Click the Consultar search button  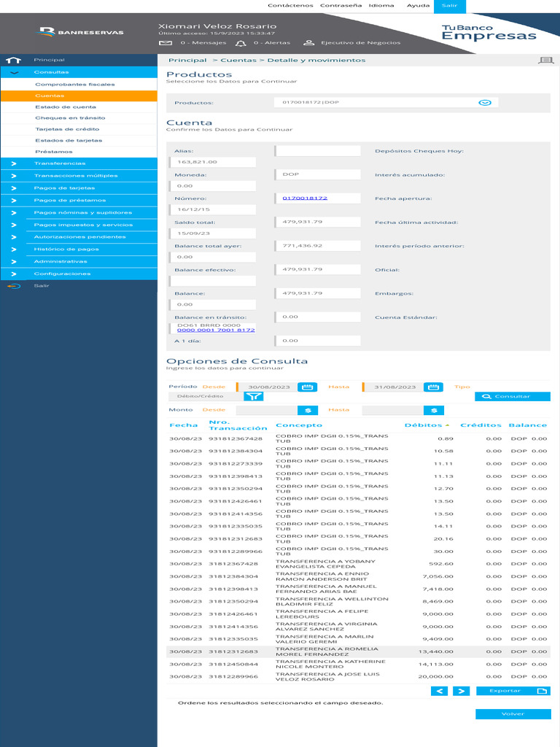click(x=513, y=396)
